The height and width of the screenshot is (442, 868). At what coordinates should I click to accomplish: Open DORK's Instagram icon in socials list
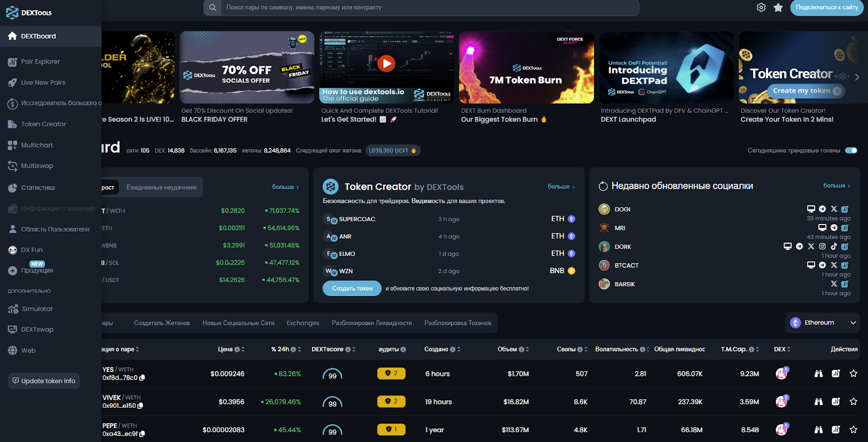822,246
